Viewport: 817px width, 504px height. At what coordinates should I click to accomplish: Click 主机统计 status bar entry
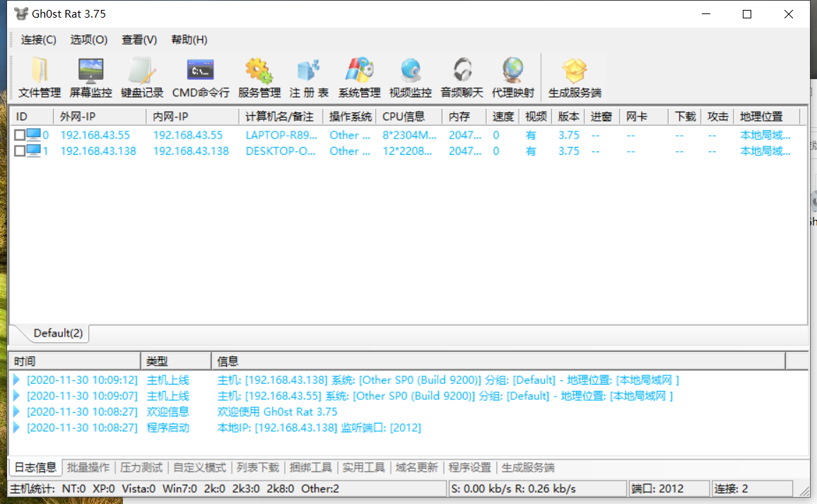[x=228, y=489]
